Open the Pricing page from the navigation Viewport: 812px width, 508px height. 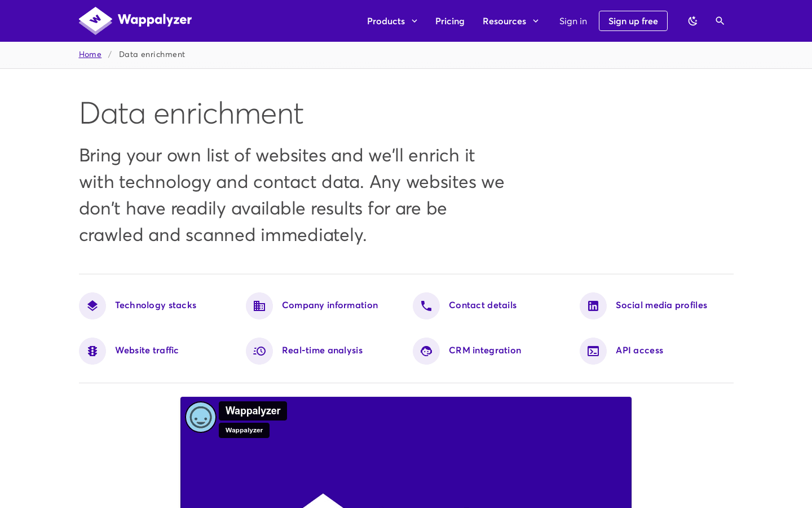[x=449, y=21]
